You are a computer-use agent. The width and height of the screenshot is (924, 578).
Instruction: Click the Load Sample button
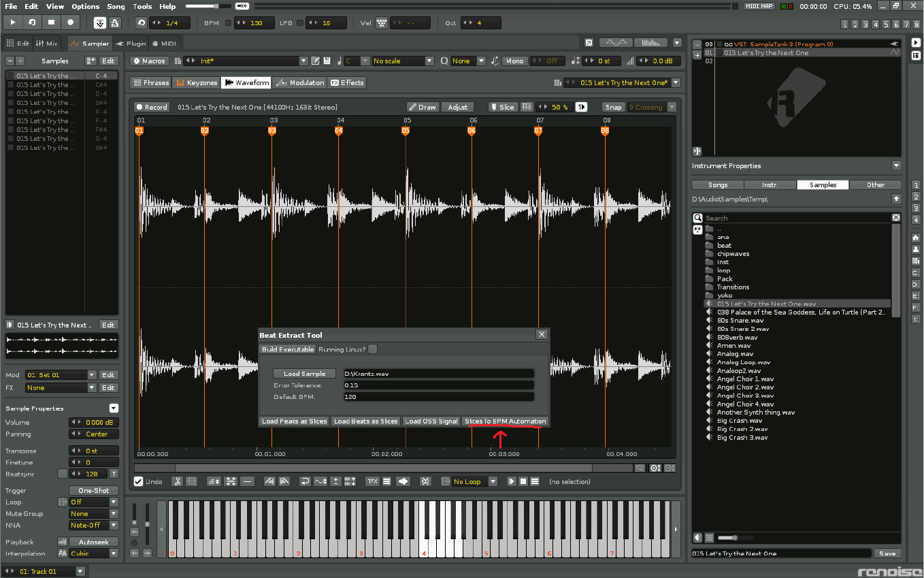pyautogui.click(x=304, y=373)
